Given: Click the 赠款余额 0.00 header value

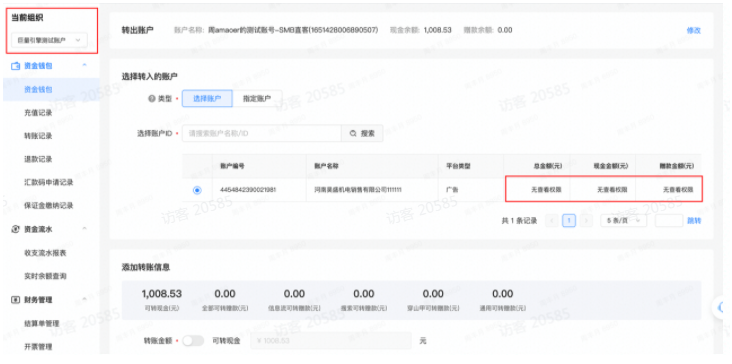Looking at the screenshot, I should [x=505, y=30].
